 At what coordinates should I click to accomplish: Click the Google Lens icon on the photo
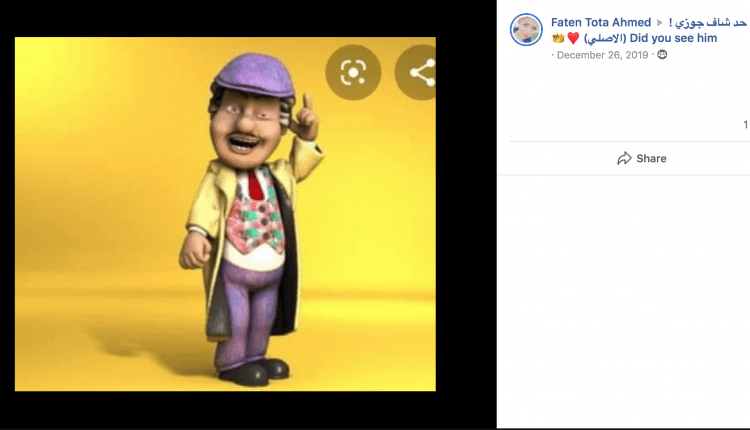coord(353,72)
